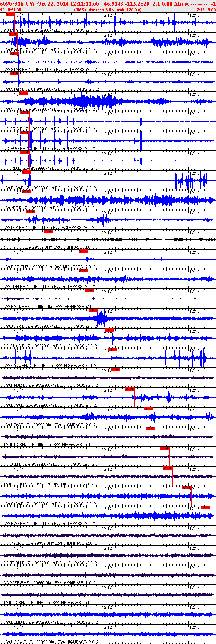This screenshot has width=216, height=644.
Task: Click the start time '12:10:51.00'
Action: [x=11, y=10]
